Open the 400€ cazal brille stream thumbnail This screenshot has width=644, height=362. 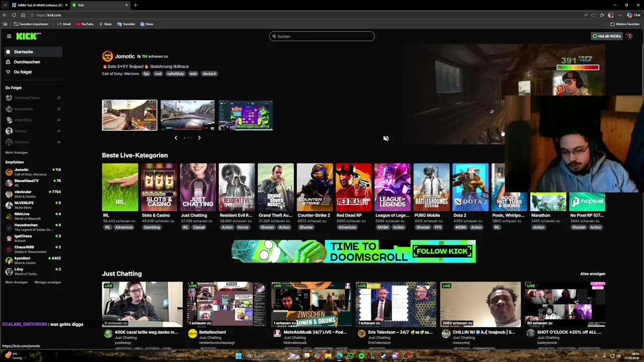pyautogui.click(x=142, y=304)
